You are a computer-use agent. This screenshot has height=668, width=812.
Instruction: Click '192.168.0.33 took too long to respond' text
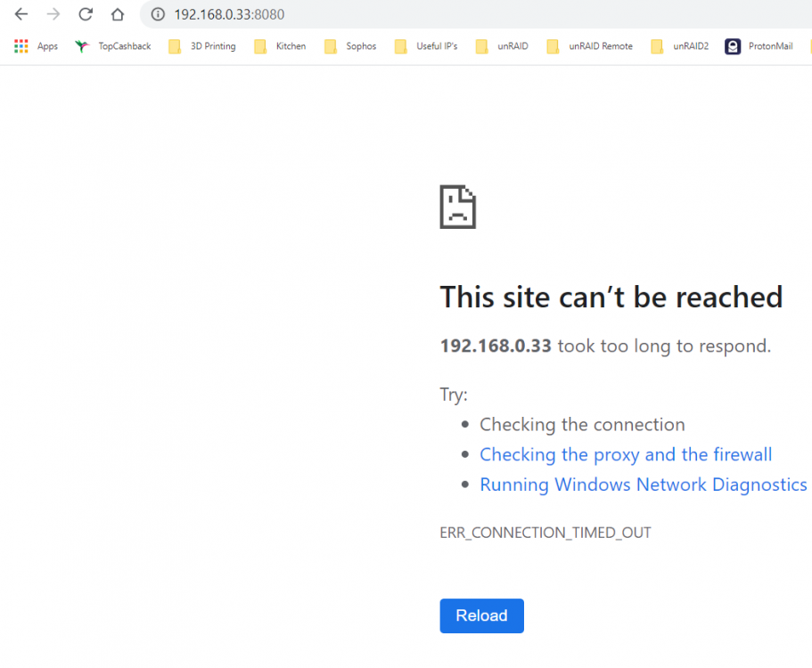605,346
